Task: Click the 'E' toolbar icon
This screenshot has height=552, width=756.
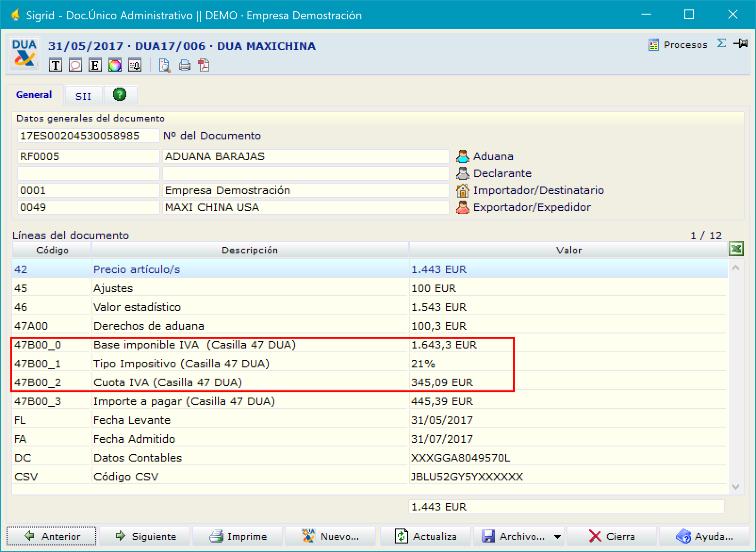Action: point(95,65)
